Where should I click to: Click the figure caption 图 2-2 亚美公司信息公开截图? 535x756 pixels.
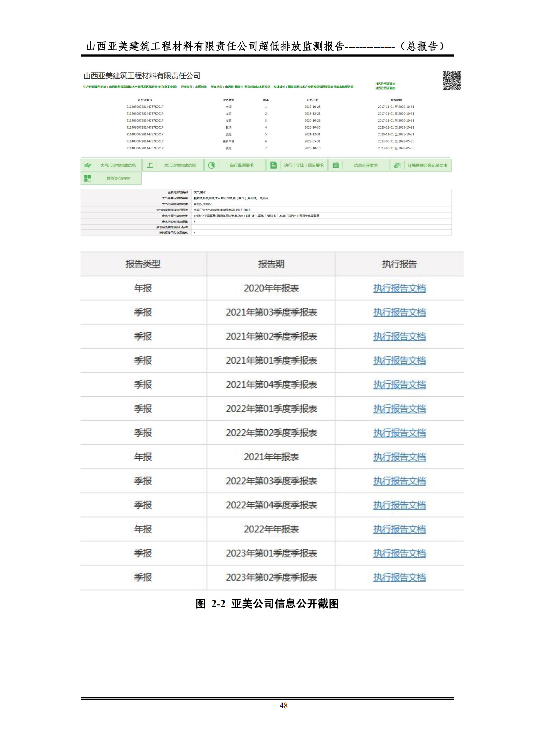[x=267, y=604]
